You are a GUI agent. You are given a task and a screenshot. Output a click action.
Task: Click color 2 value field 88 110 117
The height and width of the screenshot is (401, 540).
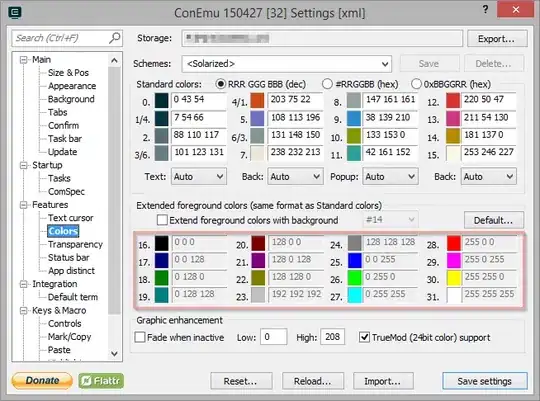199,135
